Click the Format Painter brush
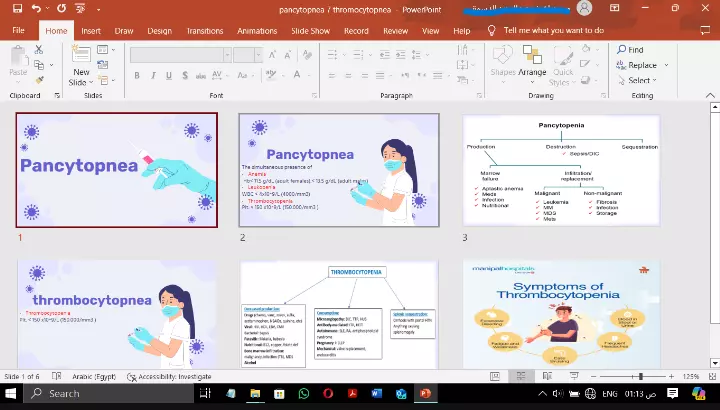The image size is (720, 410). [x=39, y=80]
